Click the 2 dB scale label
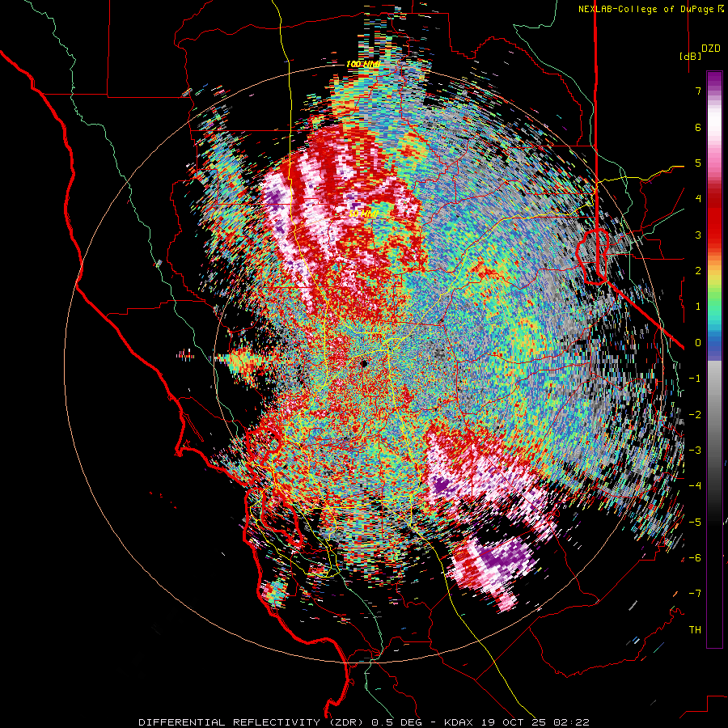This screenshot has height=728, width=728. tap(698, 271)
